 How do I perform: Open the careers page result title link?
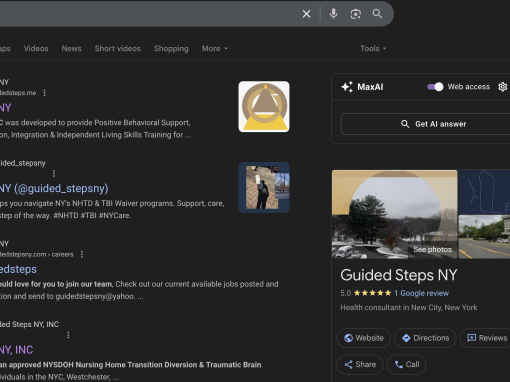pos(18,269)
